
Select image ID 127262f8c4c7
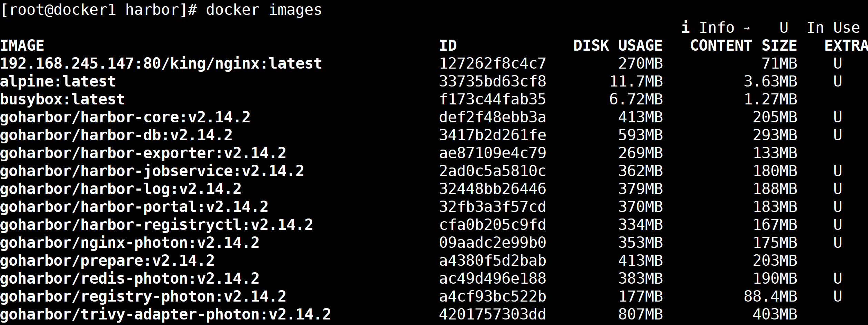tap(493, 63)
